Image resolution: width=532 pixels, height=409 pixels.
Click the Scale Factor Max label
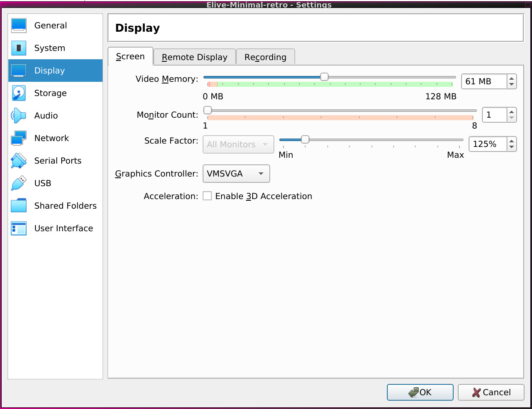[455, 155]
